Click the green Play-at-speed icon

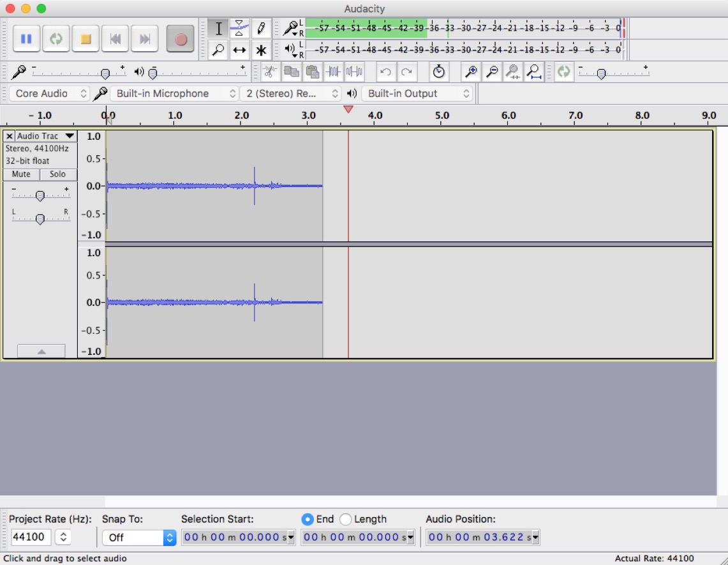(563, 72)
